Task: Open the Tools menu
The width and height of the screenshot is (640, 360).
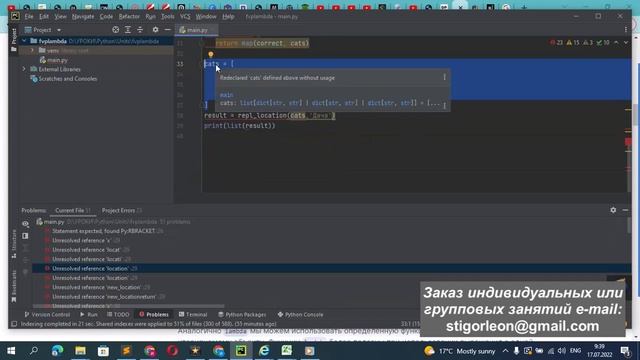Action: pyautogui.click(x=167, y=17)
